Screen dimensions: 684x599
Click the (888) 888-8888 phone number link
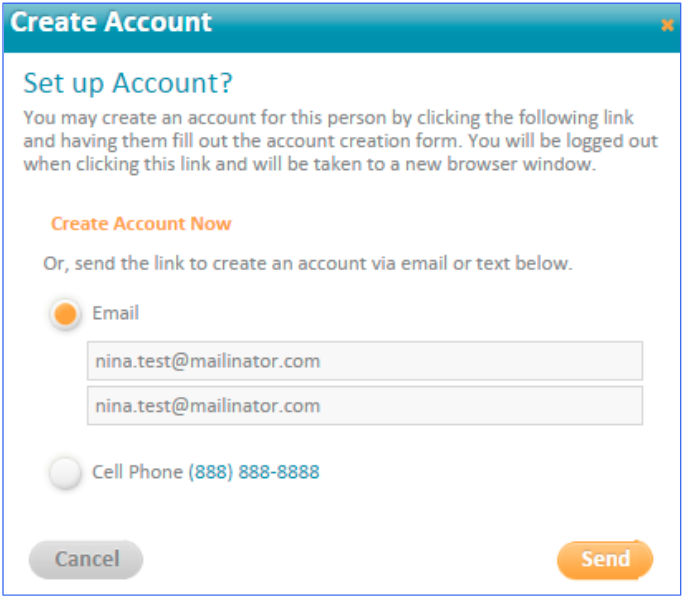click(x=254, y=472)
